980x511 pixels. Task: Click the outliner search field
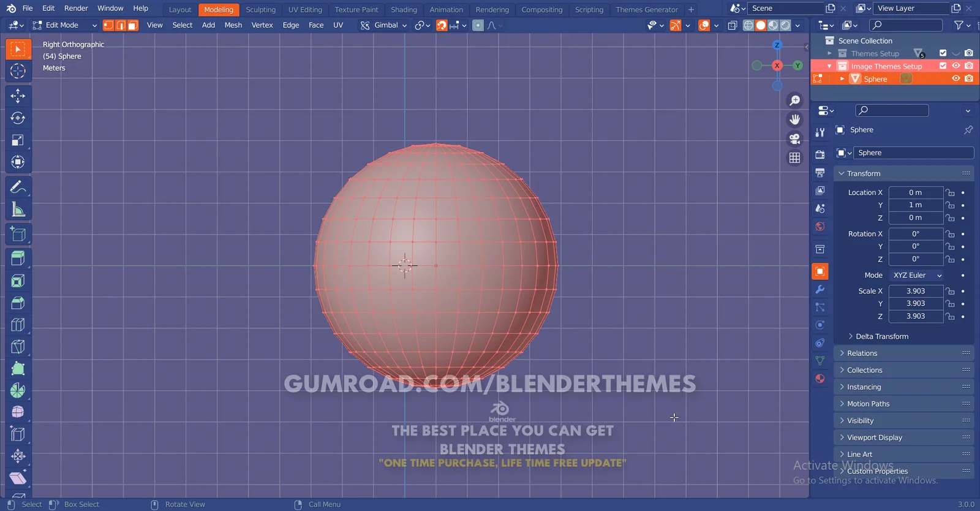(907, 25)
